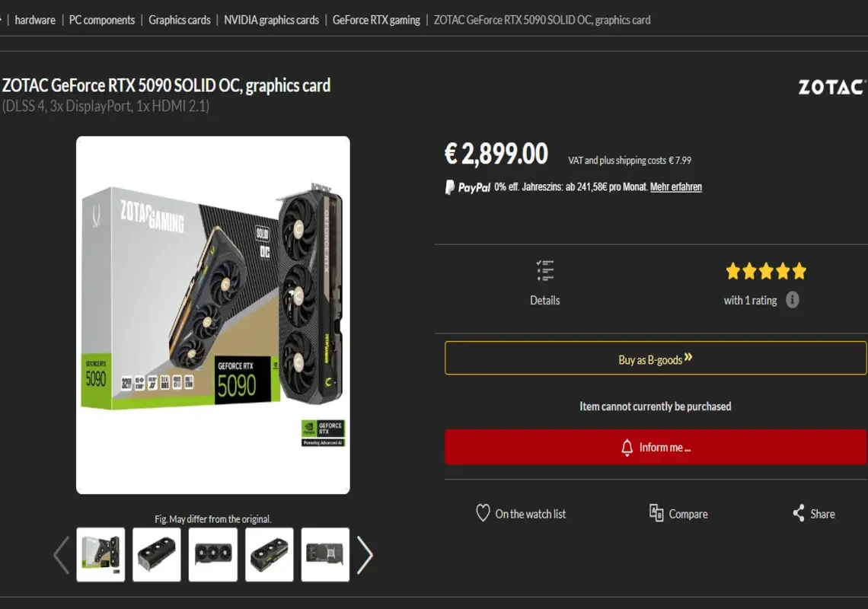The height and width of the screenshot is (609, 868).
Task: Select the three-fan front view thumbnail
Action: click(213, 554)
